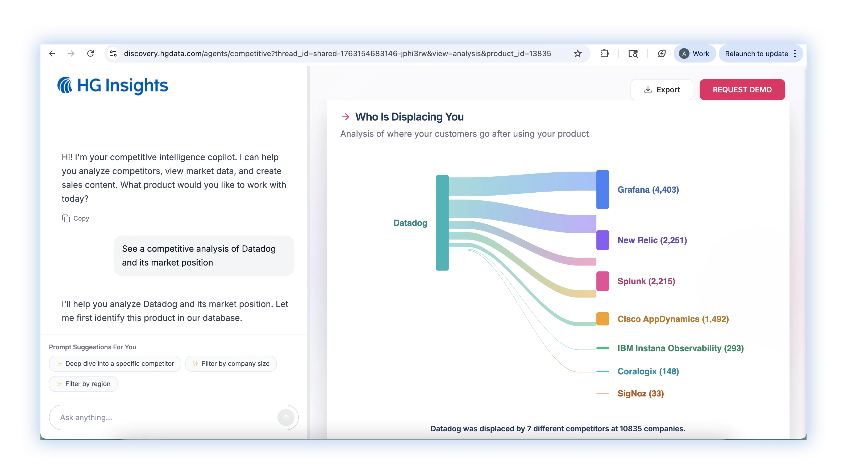
Task: Open the tab search icon
Action: pos(633,53)
